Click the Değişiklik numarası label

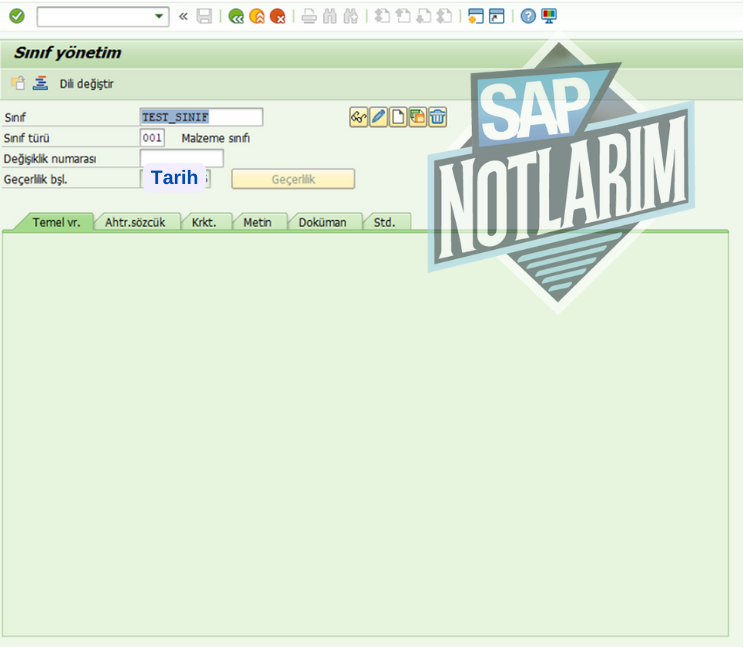(x=50, y=159)
